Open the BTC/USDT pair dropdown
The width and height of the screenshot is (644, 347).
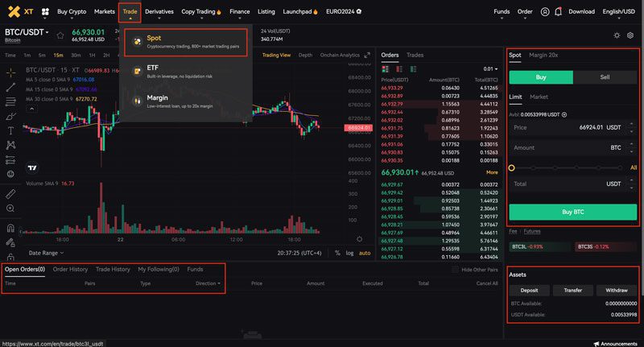pos(27,32)
